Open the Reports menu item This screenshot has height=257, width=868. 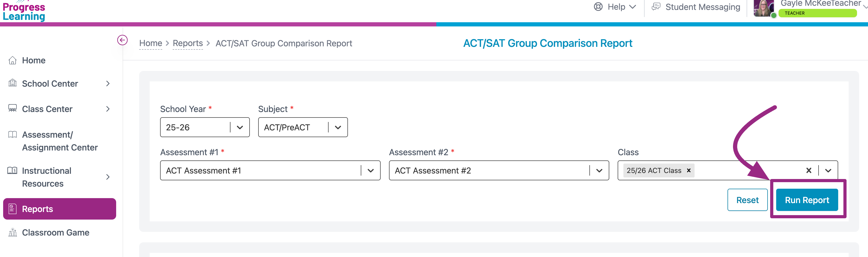coord(60,209)
